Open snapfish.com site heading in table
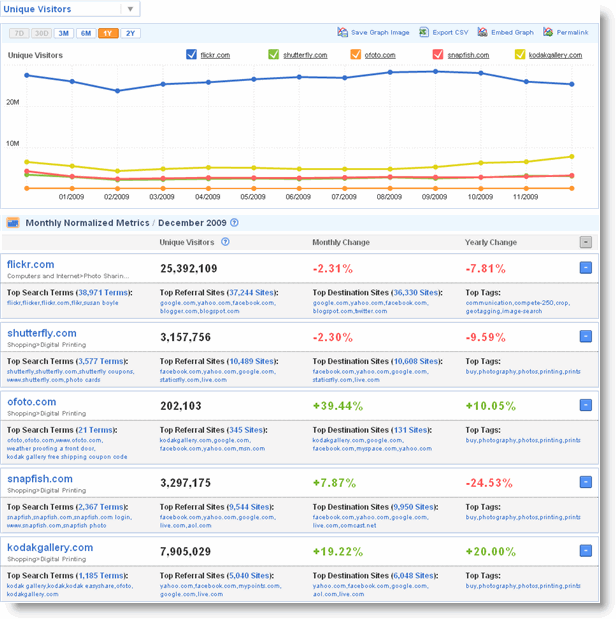The width and height of the screenshot is (616, 619). 40,479
